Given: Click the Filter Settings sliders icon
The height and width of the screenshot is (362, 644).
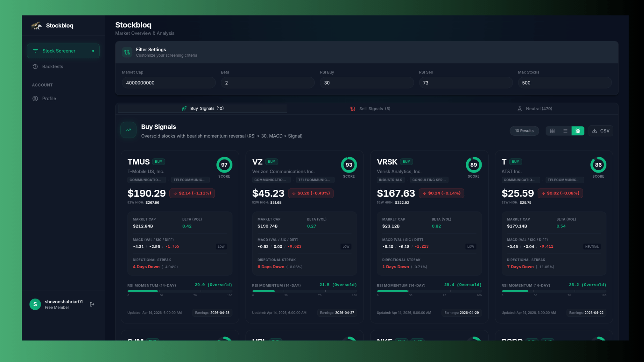Looking at the screenshot, I should [x=127, y=52].
